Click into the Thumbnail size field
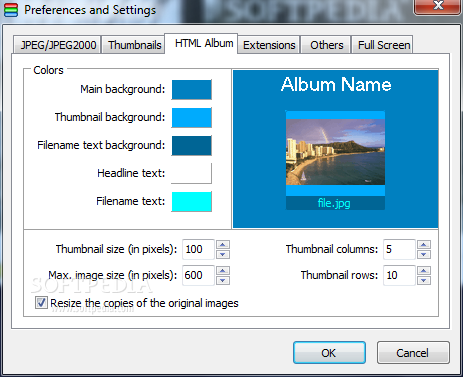The height and width of the screenshot is (377, 463). (x=198, y=249)
